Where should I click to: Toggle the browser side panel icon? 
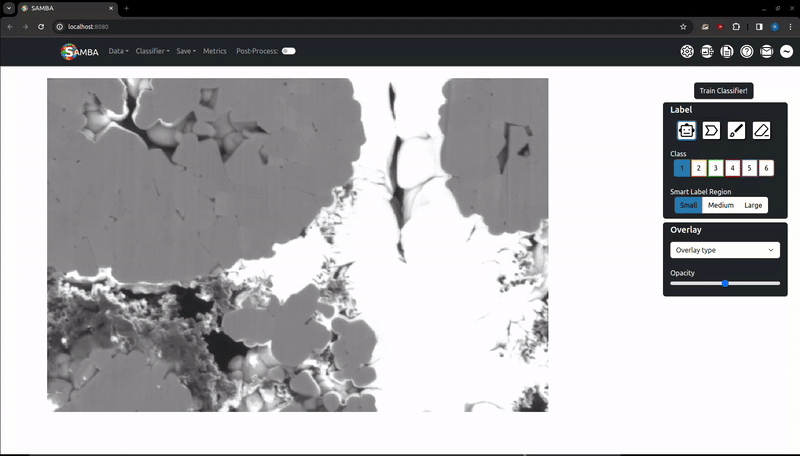759,27
